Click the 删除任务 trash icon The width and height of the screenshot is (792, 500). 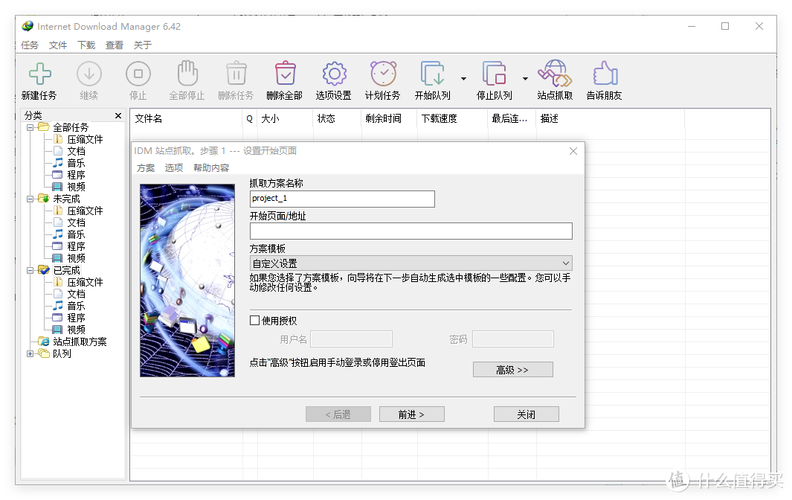click(x=236, y=74)
